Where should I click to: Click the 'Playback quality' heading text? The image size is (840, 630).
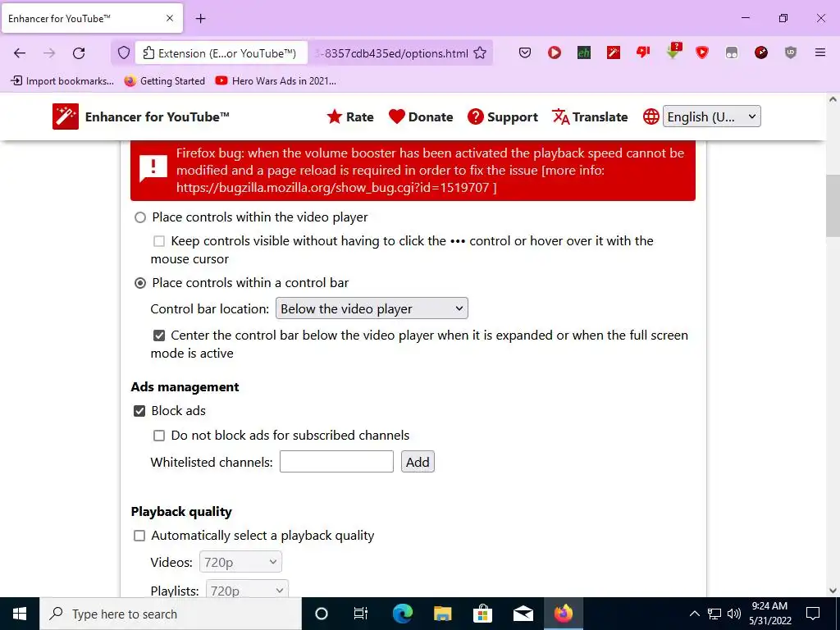[x=181, y=512]
